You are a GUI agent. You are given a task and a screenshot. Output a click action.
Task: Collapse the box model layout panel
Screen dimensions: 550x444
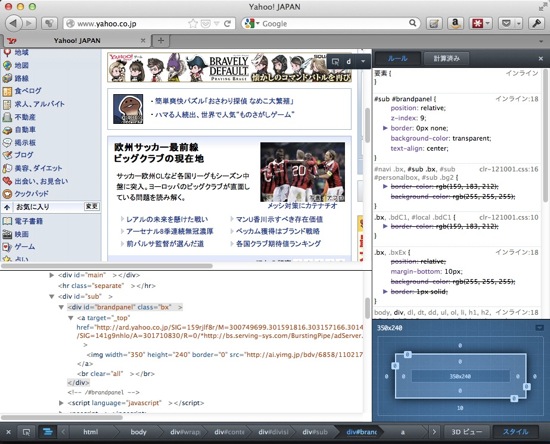pyautogui.click(x=539, y=328)
